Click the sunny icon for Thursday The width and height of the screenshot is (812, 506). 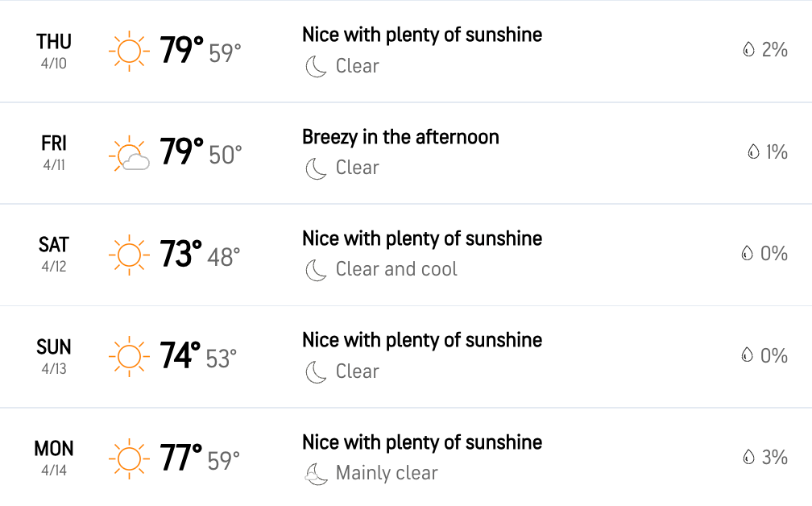click(129, 52)
